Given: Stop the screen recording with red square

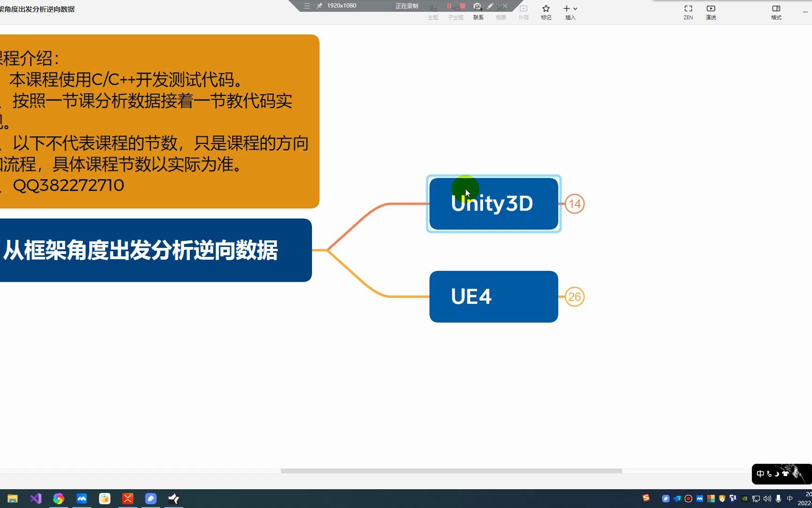Looking at the screenshot, I should pyautogui.click(x=462, y=6).
